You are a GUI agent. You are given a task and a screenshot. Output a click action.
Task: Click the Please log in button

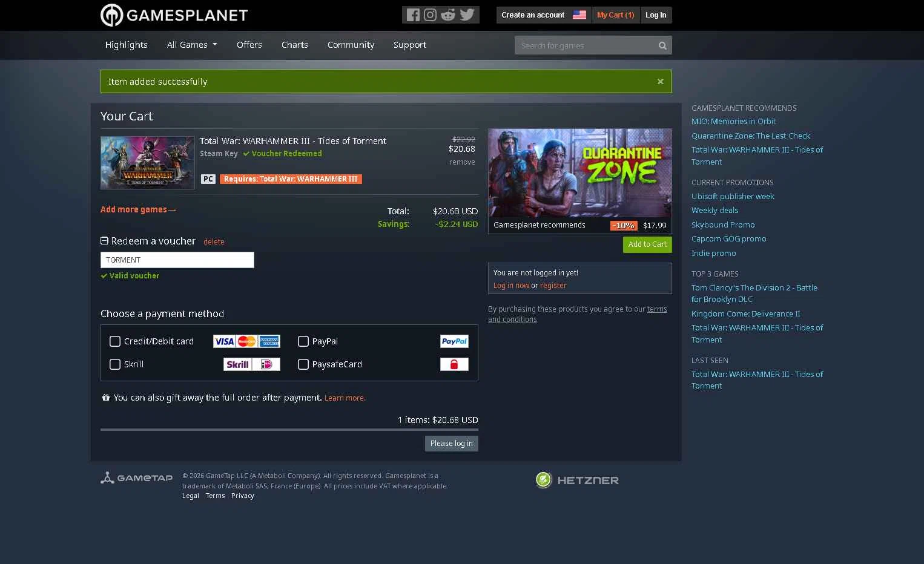(452, 444)
